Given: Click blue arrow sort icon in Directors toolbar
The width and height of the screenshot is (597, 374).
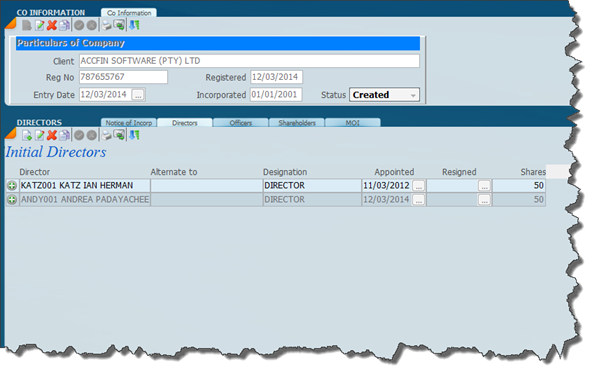Looking at the screenshot, I should 134,135.
